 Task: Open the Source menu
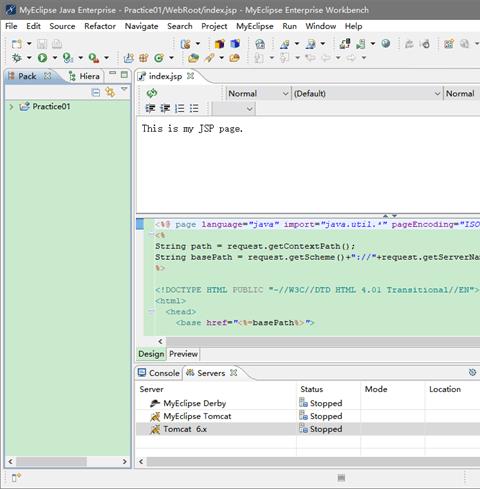click(x=62, y=26)
